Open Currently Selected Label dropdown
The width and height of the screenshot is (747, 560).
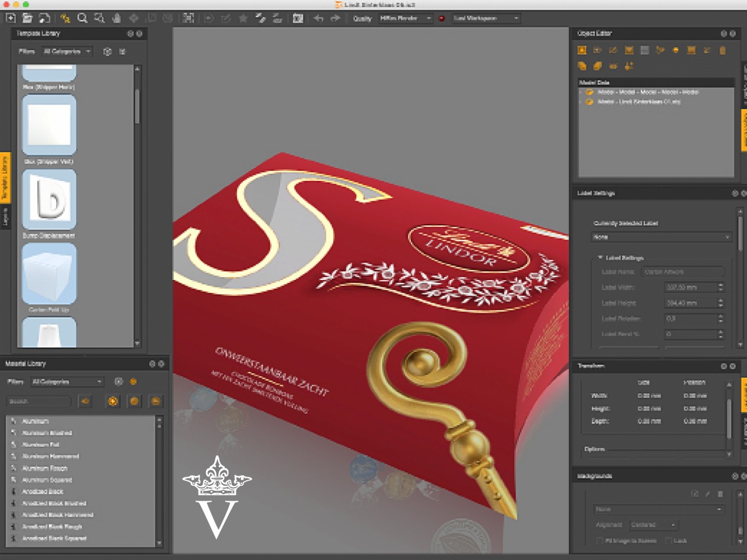[661, 237]
